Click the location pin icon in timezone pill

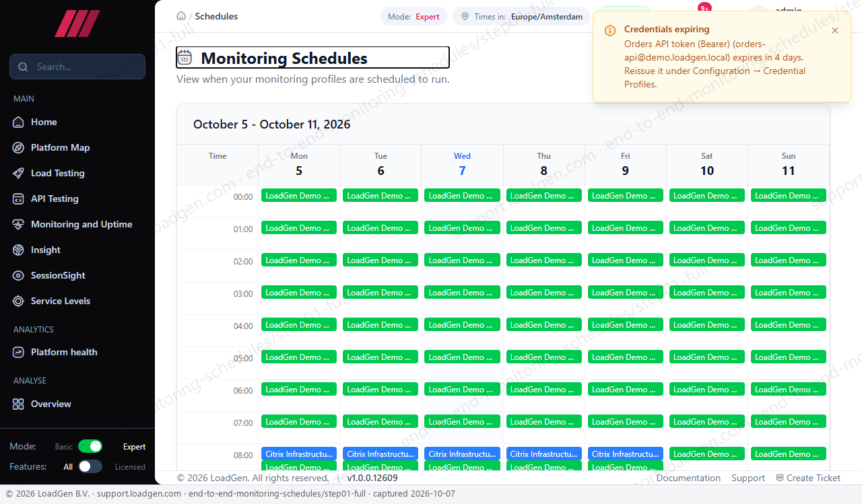click(x=465, y=17)
